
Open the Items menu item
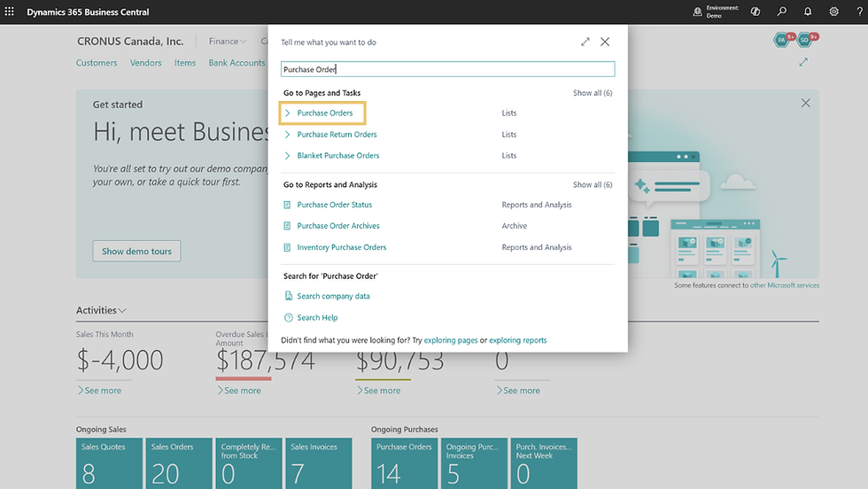tap(185, 63)
